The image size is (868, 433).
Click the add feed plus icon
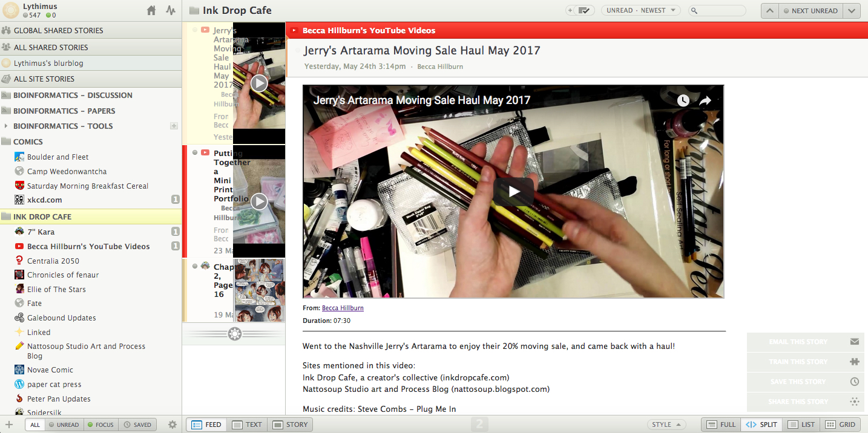[x=9, y=425]
